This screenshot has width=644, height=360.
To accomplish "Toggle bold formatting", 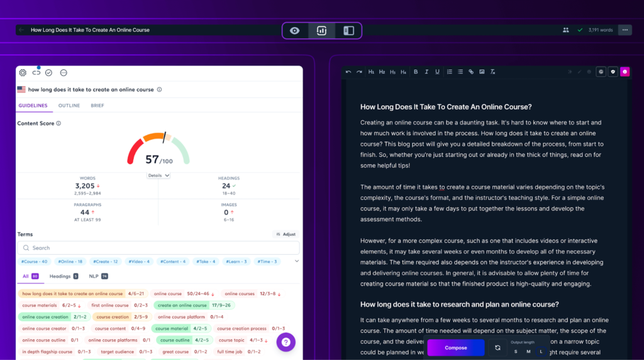I will tap(416, 72).
